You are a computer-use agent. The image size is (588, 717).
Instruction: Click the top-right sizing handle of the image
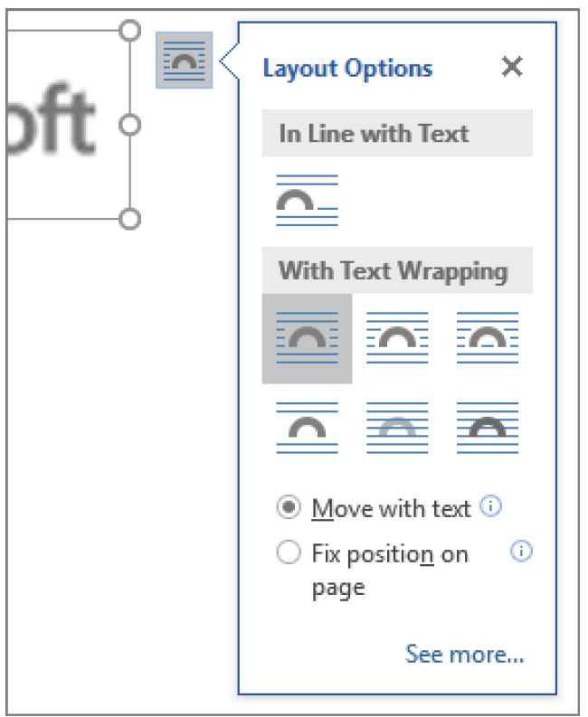tap(129, 31)
